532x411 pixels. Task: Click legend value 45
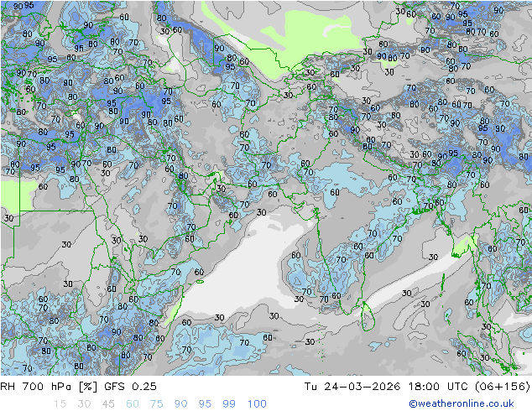[108, 404]
